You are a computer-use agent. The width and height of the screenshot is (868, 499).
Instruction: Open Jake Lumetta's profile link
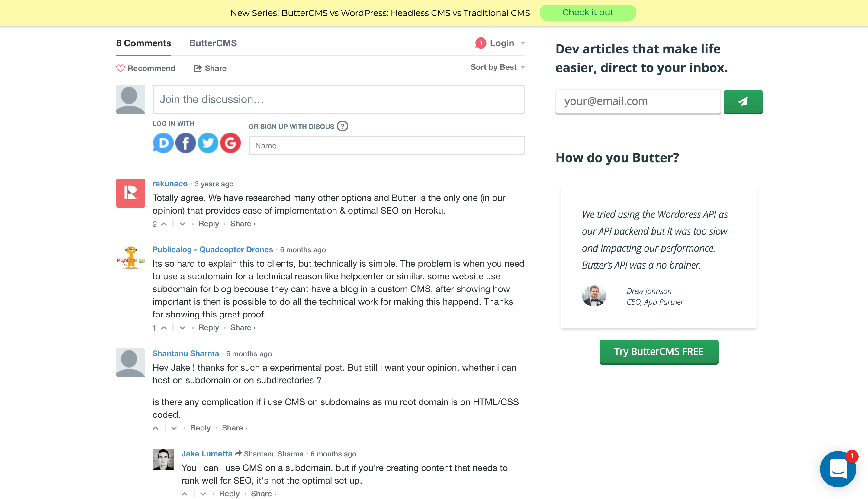(207, 454)
